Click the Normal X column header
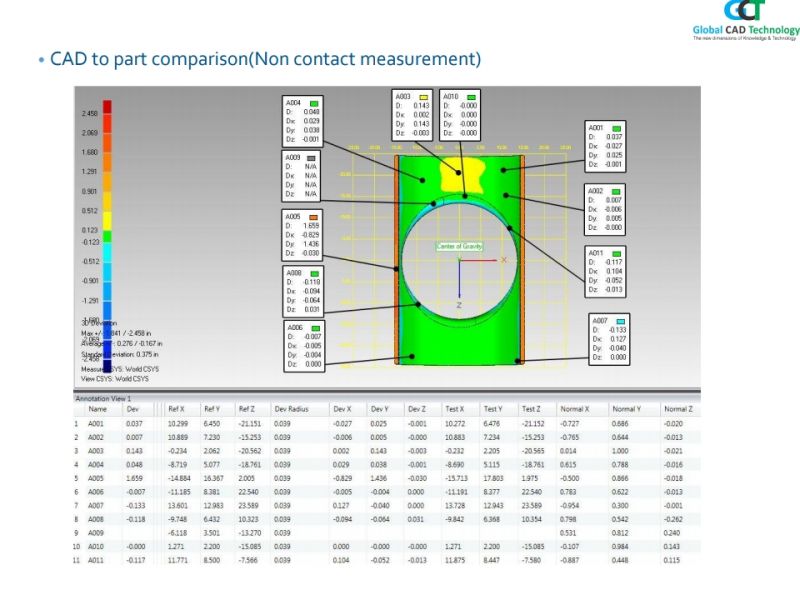 pos(575,409)
